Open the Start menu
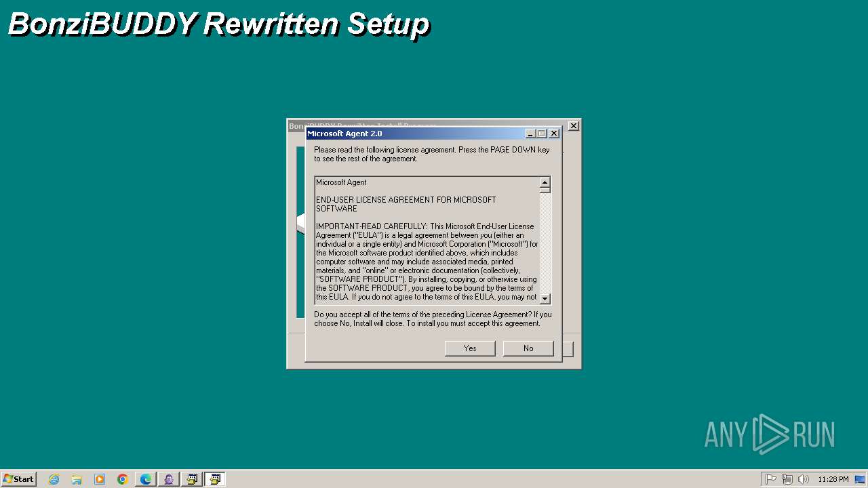Image resolution: width=868 pixels, height=488 pixels. [18, 479]
